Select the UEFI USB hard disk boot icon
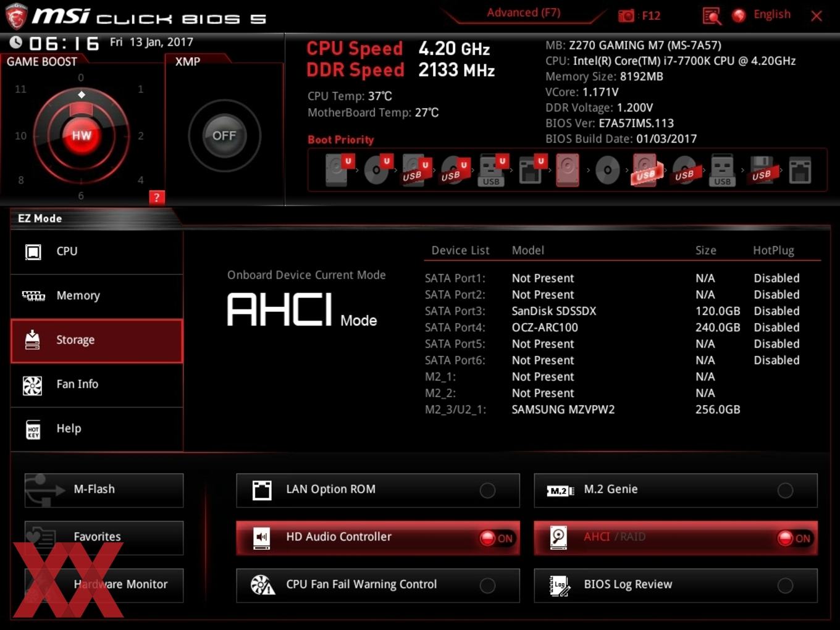 coord(416,170)
